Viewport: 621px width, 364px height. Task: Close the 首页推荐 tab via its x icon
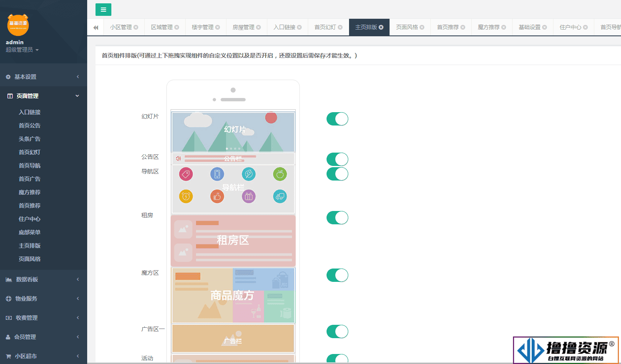click(463, 27)
